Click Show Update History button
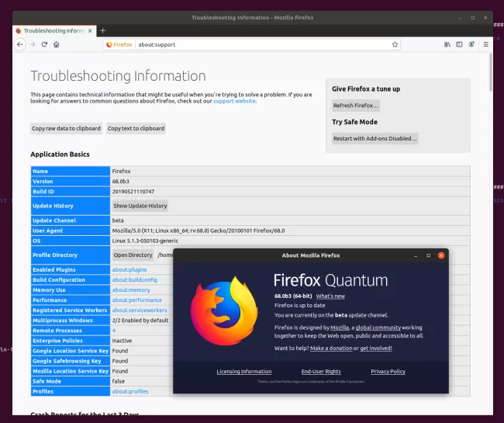 (140, 206)
